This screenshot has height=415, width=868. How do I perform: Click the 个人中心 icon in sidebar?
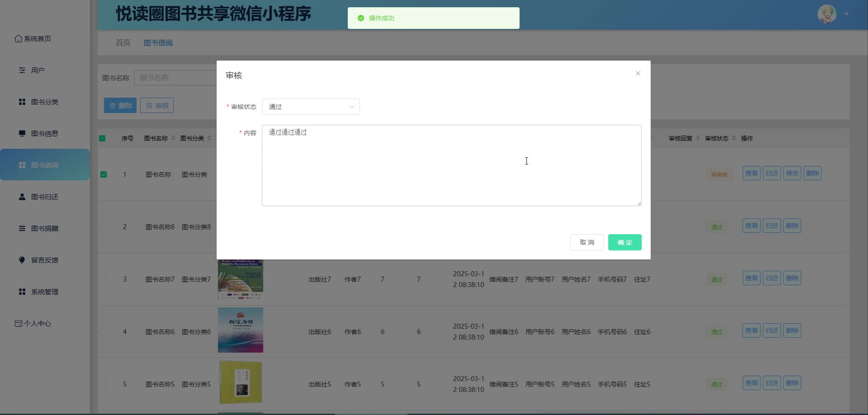point(19,324)
